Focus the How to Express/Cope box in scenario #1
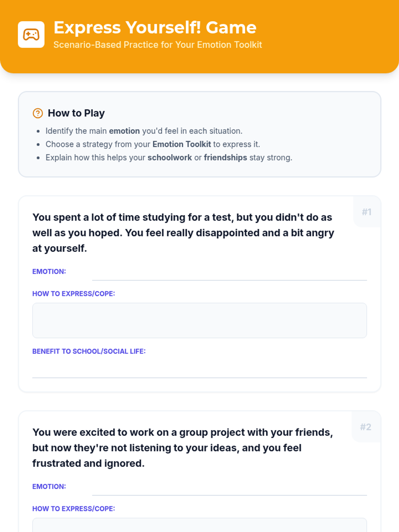 click(x=199, y=320)
